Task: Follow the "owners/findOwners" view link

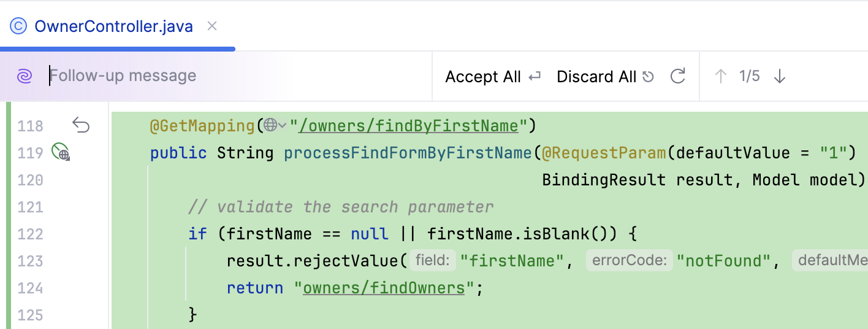Action: [384, 288]
